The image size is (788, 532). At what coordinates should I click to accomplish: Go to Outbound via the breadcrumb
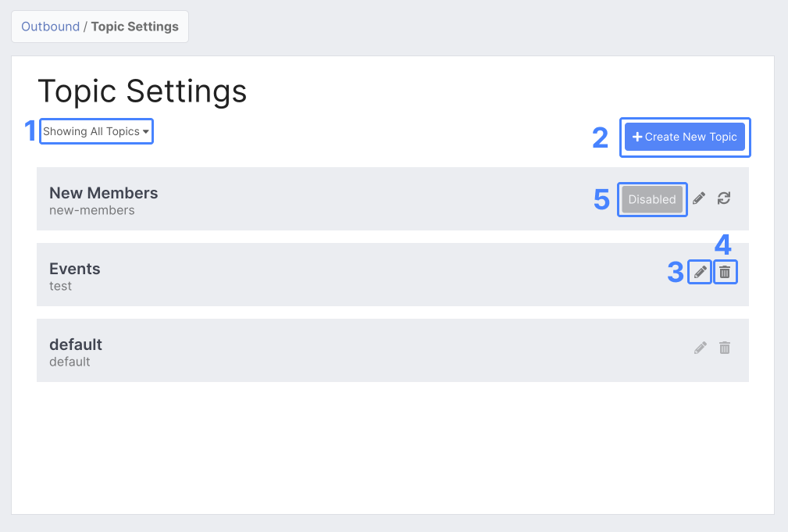point(50,27)
